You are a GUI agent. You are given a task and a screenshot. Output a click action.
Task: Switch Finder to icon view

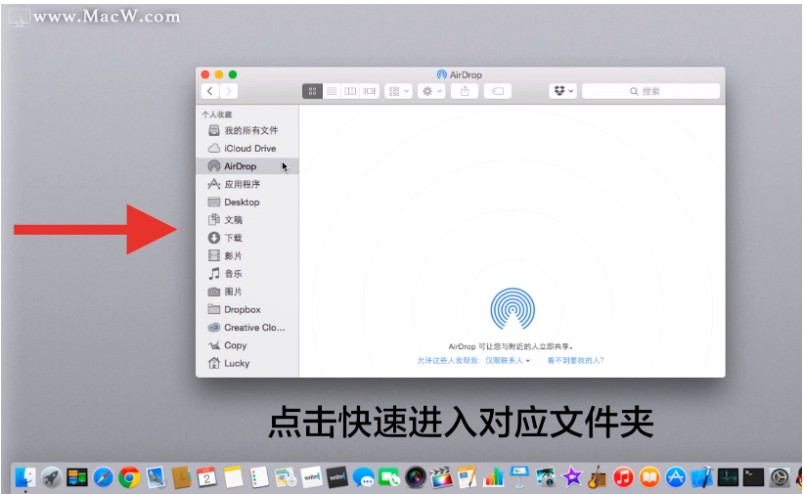[312, 91]
